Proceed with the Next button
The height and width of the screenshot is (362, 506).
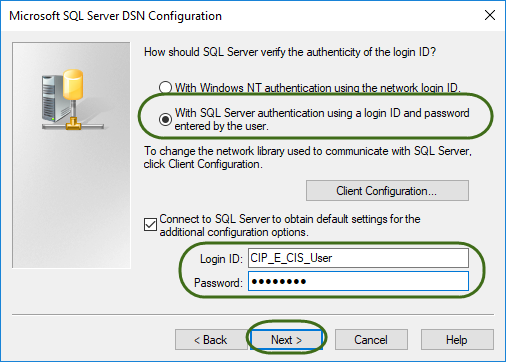tap(286, 340)
